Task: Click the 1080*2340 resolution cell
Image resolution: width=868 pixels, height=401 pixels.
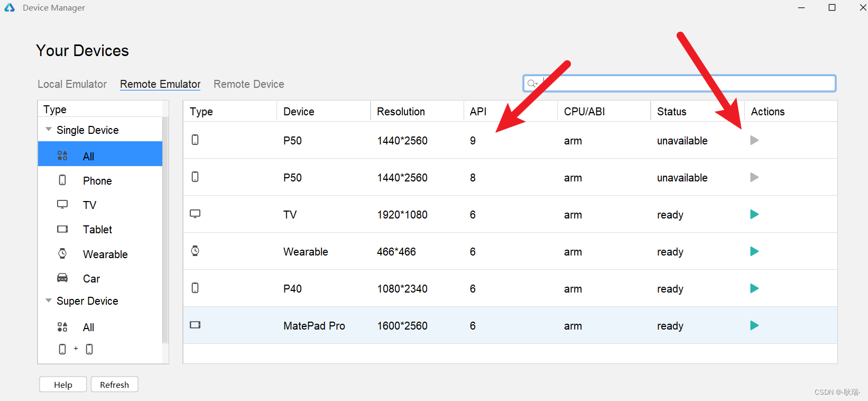Action: tap(402, 289)
